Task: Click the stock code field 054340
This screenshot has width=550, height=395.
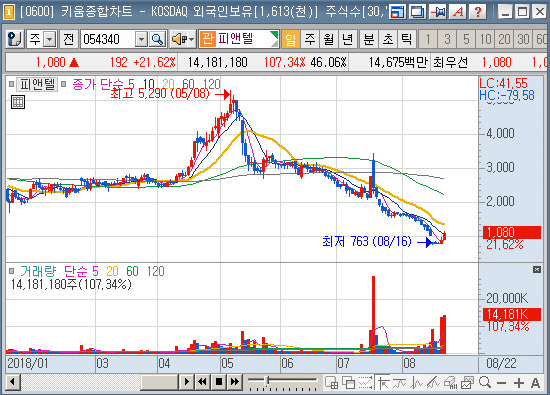Action: click(107, 39)
